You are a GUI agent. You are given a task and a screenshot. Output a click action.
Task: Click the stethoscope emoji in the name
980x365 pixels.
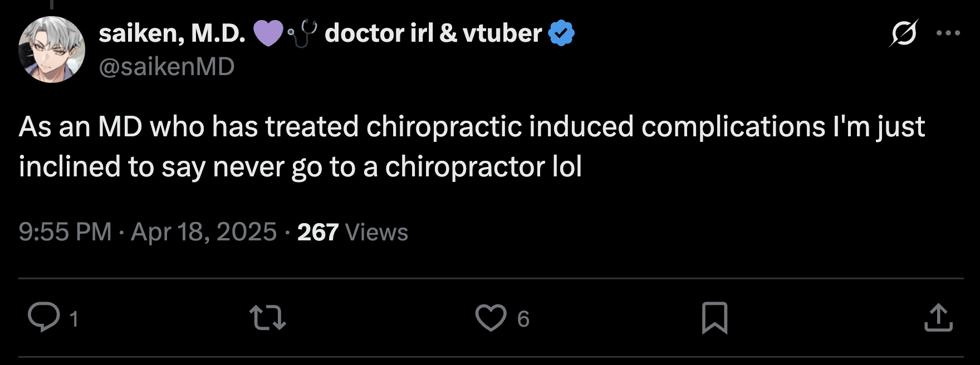click(x=302, y=33)
